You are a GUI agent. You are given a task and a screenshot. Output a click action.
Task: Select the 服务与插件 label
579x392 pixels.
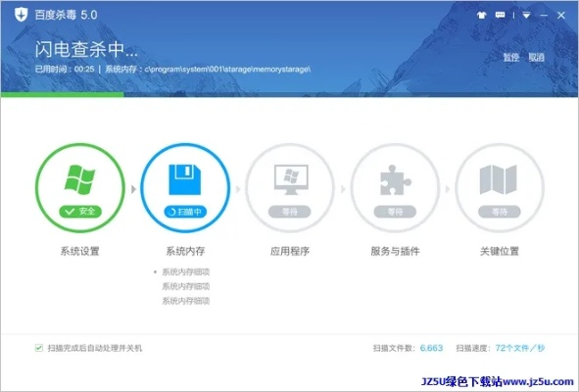pos(395,251)
